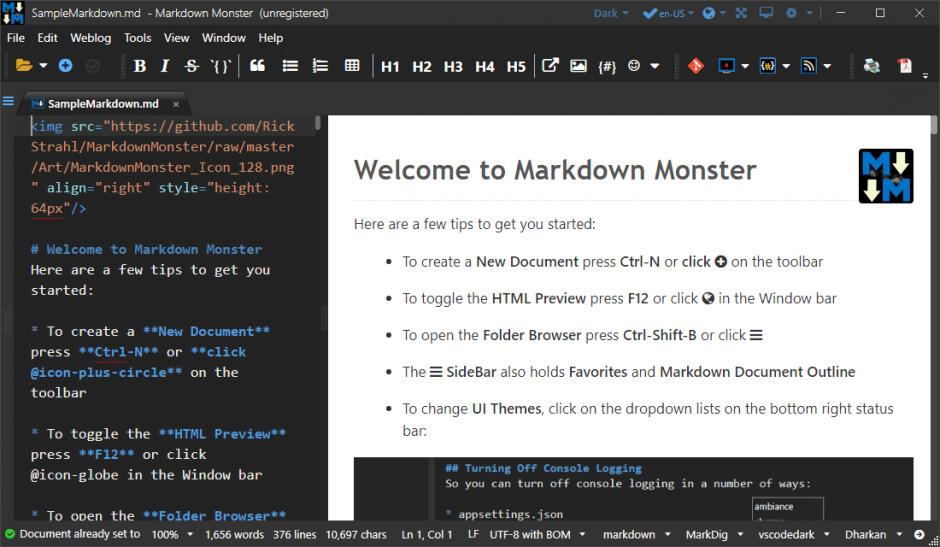Apply italic formatting
This screenshot has width=940, height=547.
click(x=165, y=66)
